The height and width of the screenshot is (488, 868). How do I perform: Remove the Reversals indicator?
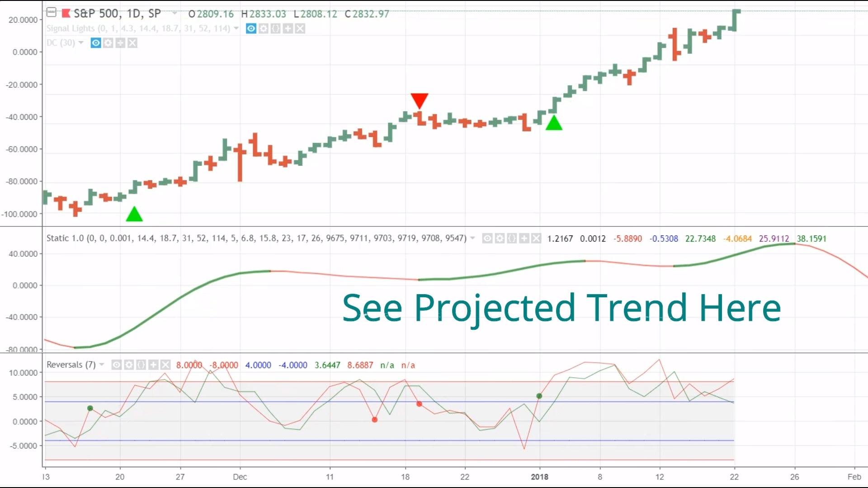pyautogui.click(x=165, y=365)
